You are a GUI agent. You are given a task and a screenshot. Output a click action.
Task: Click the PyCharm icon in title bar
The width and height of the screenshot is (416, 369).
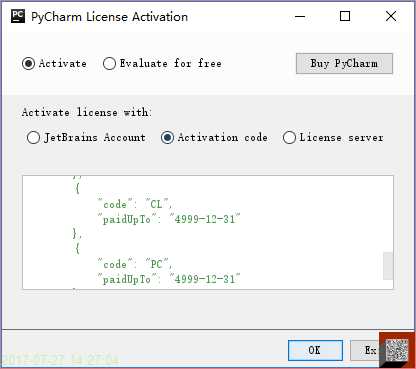(18, 16)
